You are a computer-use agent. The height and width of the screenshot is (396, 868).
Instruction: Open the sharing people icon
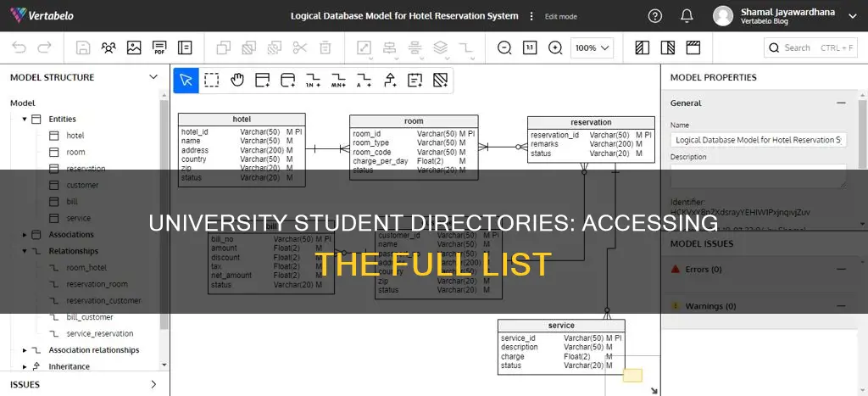coord(108,47)
